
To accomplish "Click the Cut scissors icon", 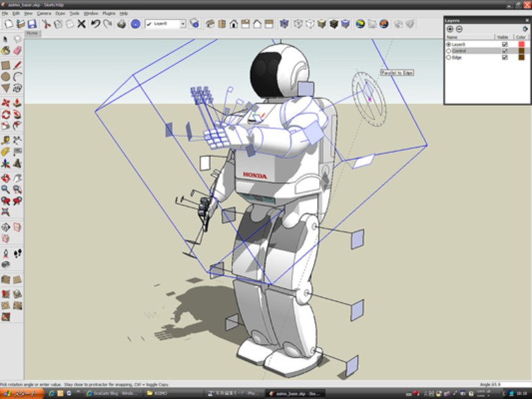I will coord(46,24).
